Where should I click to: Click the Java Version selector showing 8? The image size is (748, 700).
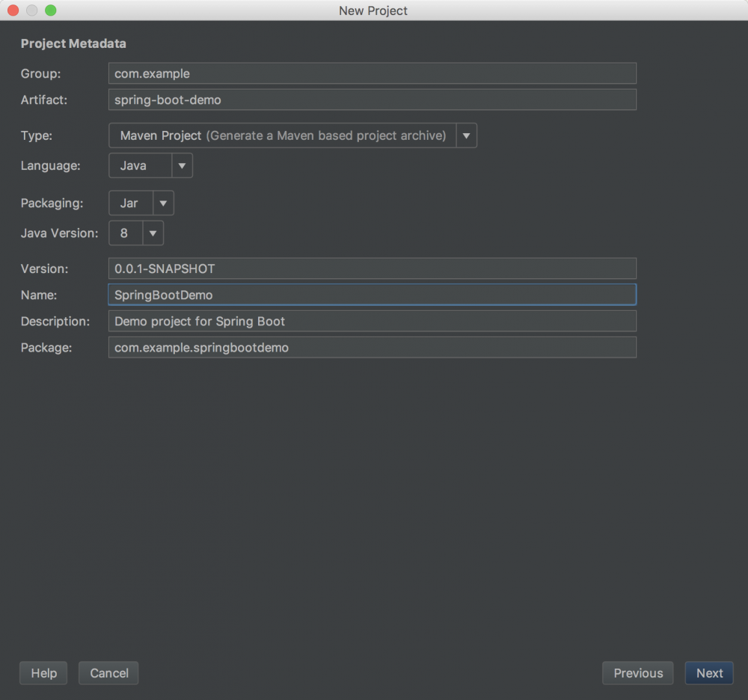tap(125, 233)
